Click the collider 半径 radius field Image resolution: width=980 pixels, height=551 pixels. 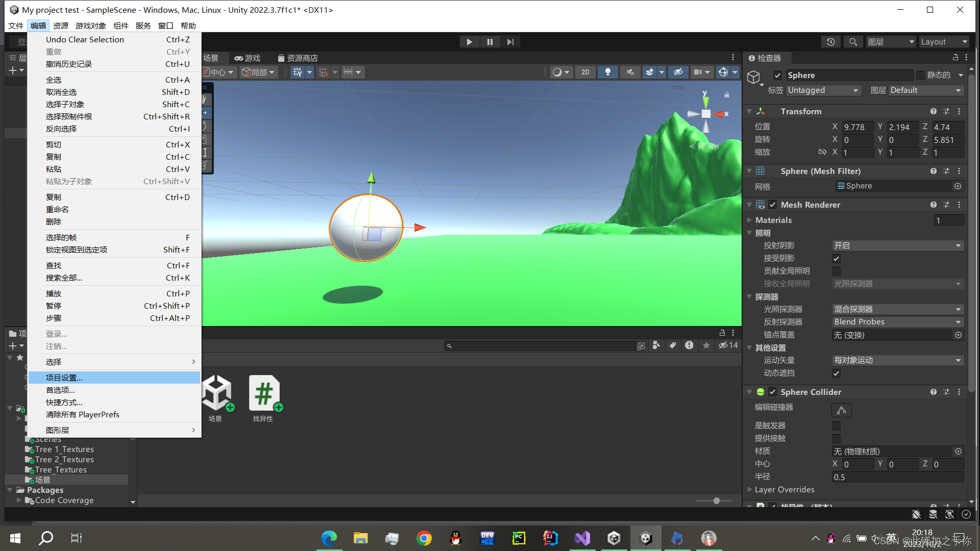[x=898, y=477]
